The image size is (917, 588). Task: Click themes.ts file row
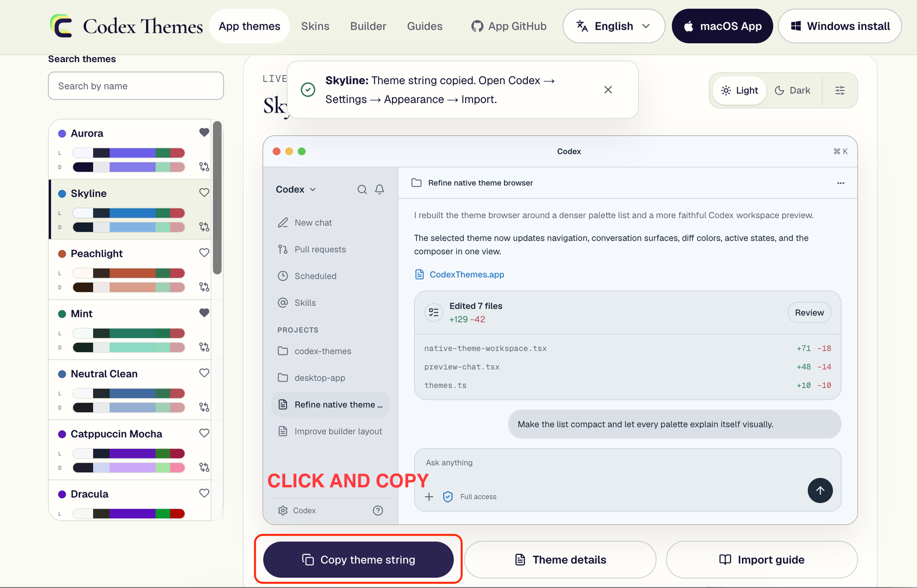tap(628, 385)
